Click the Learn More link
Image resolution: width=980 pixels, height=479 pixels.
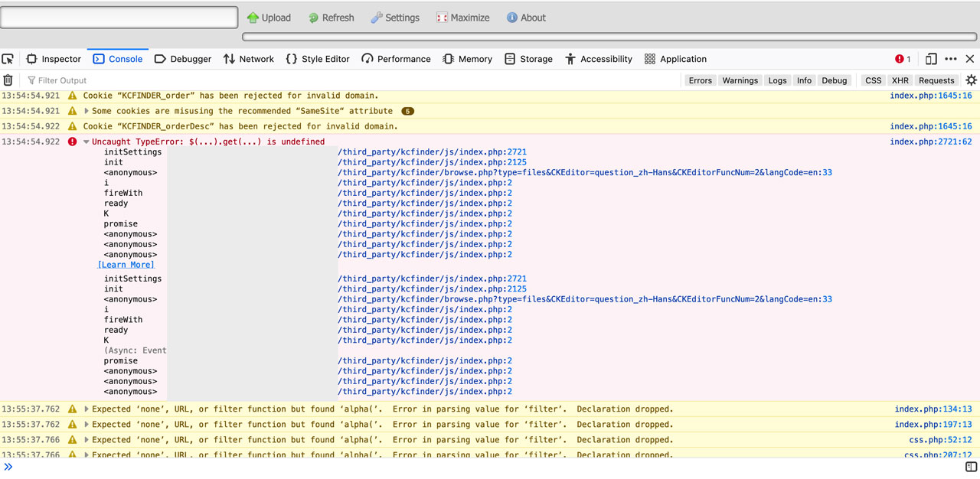(126, 265)
